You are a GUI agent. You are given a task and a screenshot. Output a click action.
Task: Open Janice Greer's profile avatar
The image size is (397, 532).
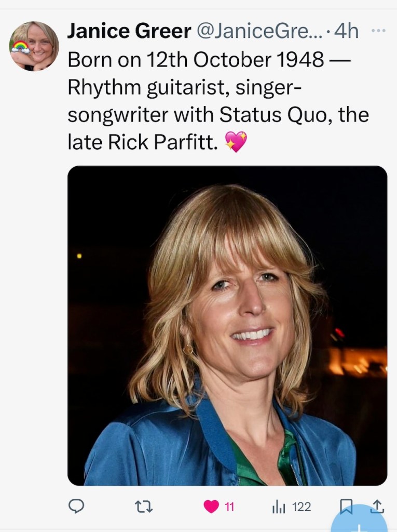coord(34,46)
